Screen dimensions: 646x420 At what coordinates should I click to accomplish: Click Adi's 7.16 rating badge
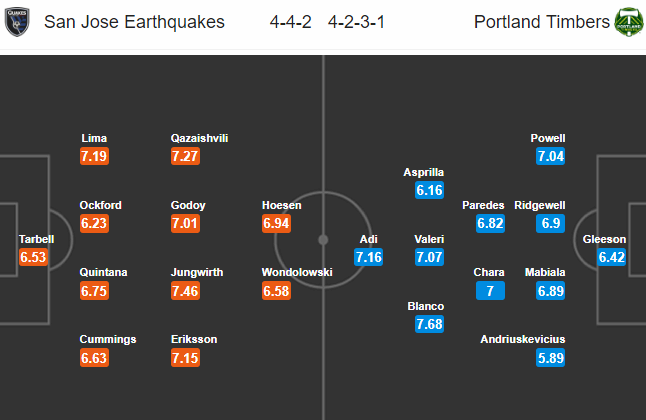point(370,258)
